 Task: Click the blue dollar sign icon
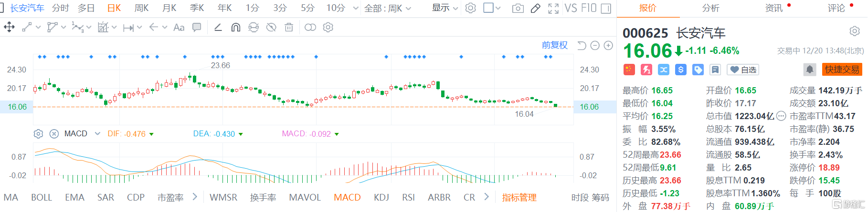click(681, 70)
